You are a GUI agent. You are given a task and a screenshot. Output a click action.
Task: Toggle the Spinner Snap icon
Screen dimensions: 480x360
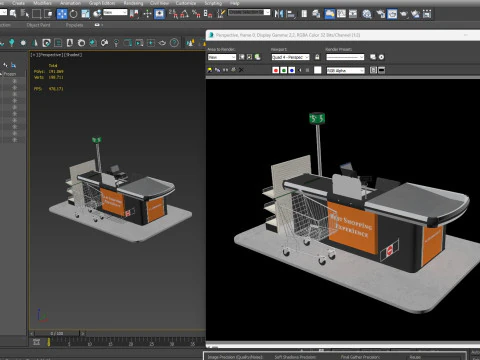click(208, 14)
